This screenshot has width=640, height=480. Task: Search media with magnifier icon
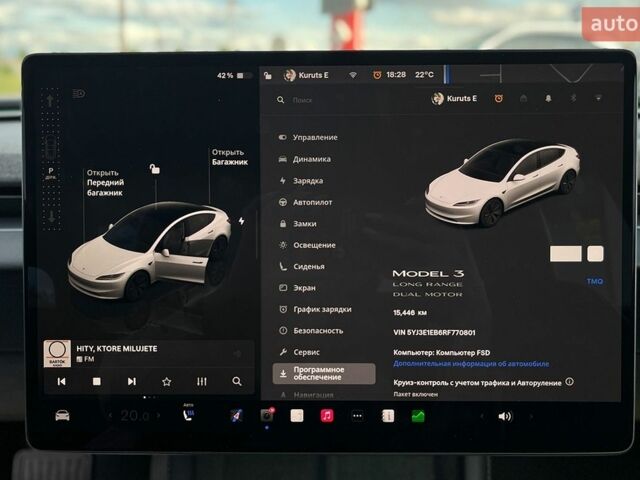pos(237,381)
